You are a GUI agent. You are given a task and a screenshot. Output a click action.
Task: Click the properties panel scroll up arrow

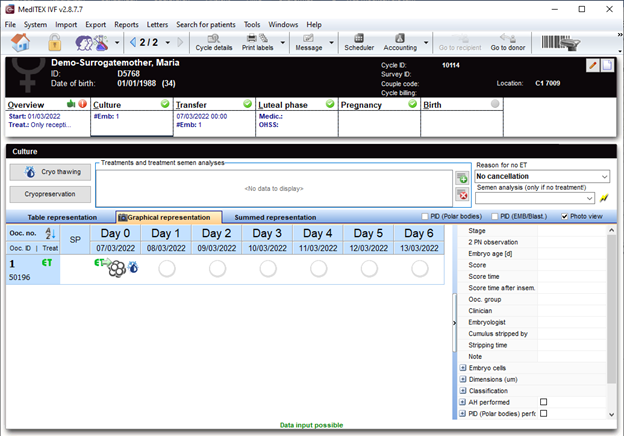(x=611, y=230)
